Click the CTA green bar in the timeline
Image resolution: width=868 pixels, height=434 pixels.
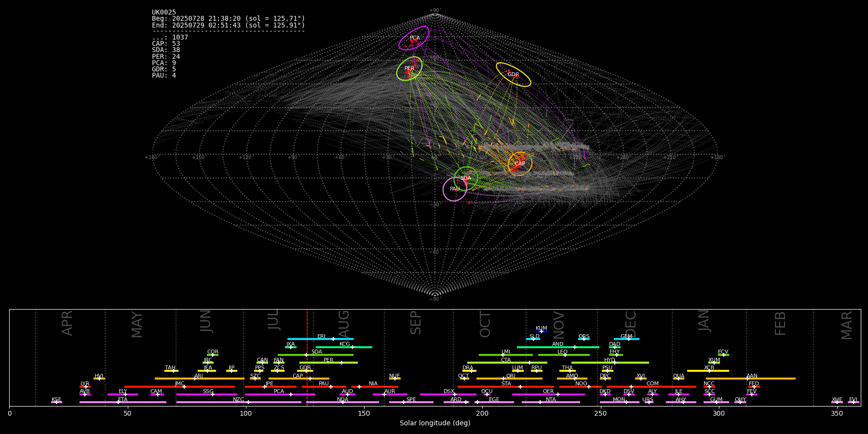507,363
